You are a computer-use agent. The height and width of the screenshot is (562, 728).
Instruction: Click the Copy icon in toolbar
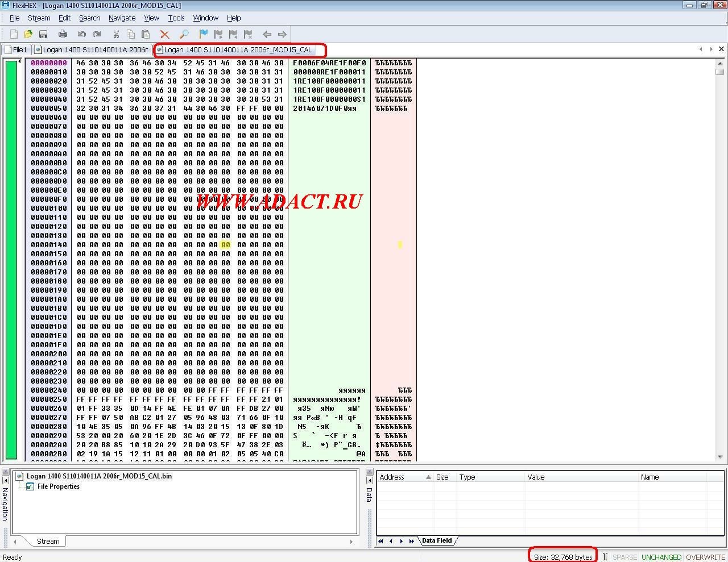click(131, 34)
